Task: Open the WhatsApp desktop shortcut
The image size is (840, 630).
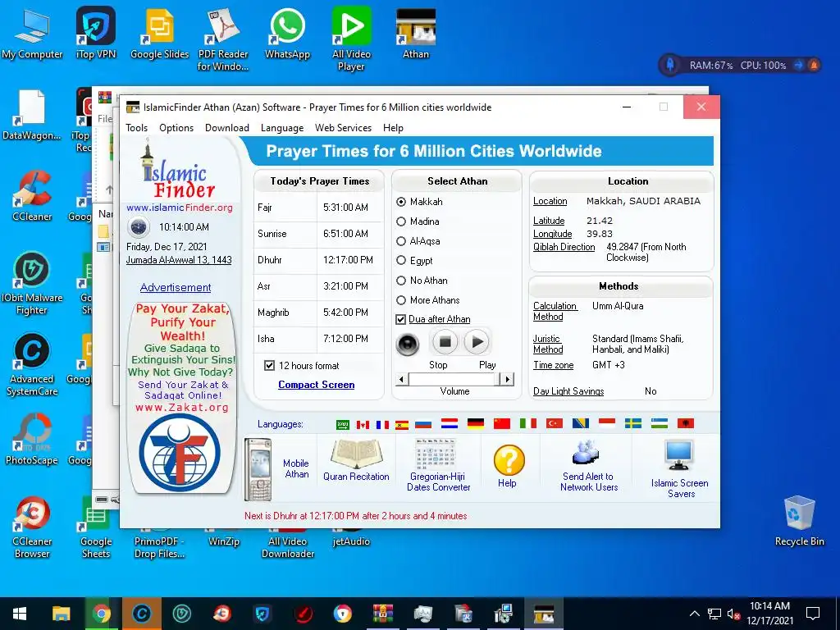Action: point(287,33)
